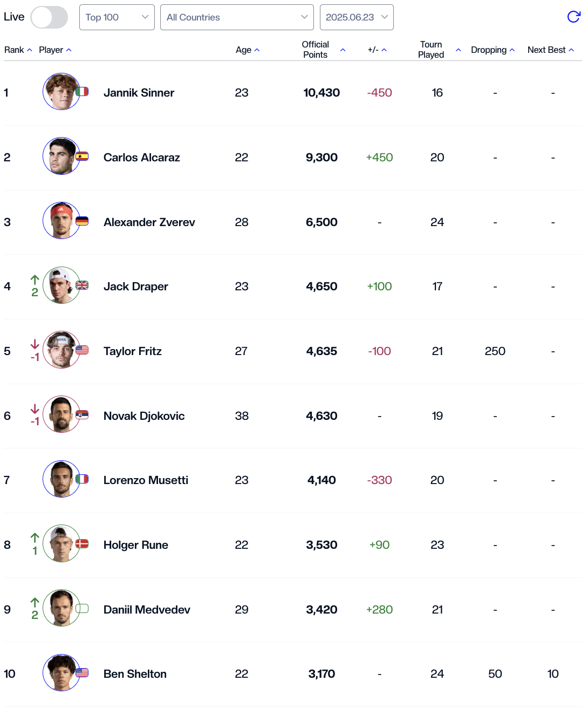This screenshot has width=588, height=708.
Task: Open Jannik Sinner's profile link
Action: (x=139, y=93)
